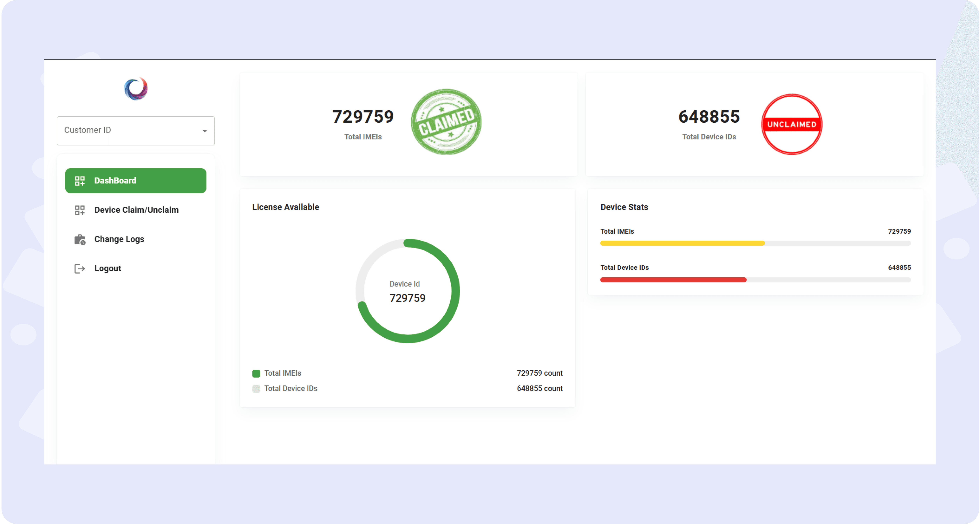Click the Change Logs briefcase icon
Screen dimensions: 980x524
[x=80, y=239]
